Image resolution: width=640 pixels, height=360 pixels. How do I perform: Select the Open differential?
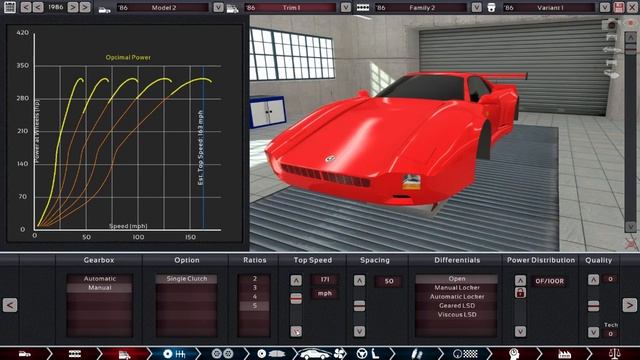(457, 278)
